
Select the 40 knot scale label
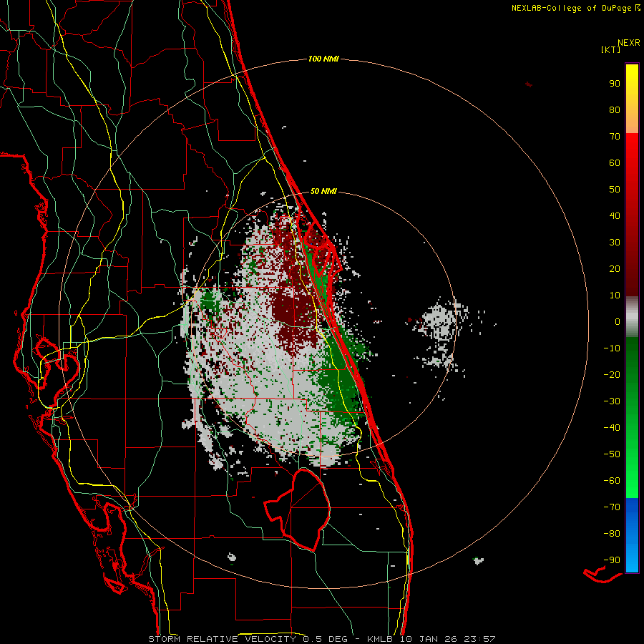click(615, 216)
